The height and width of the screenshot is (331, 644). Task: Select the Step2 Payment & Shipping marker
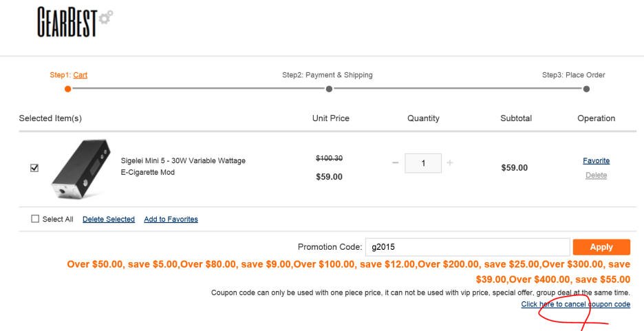point(329,89)
